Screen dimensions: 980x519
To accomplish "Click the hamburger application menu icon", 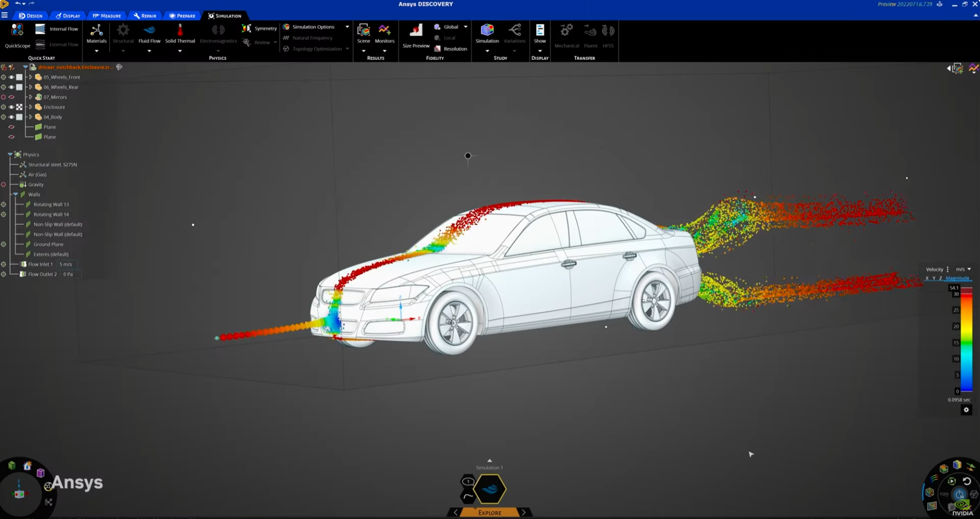I will [5, 15].
